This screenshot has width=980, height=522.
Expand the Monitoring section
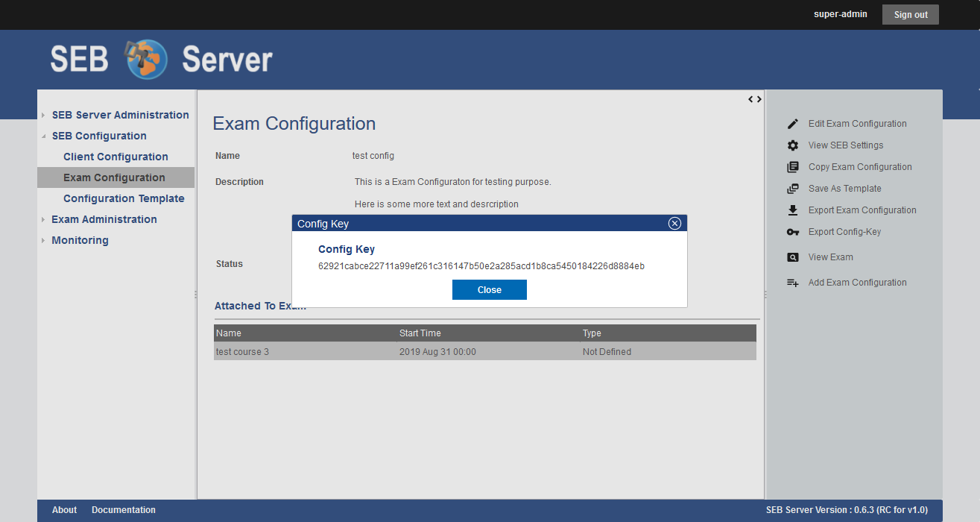(44, 241)
